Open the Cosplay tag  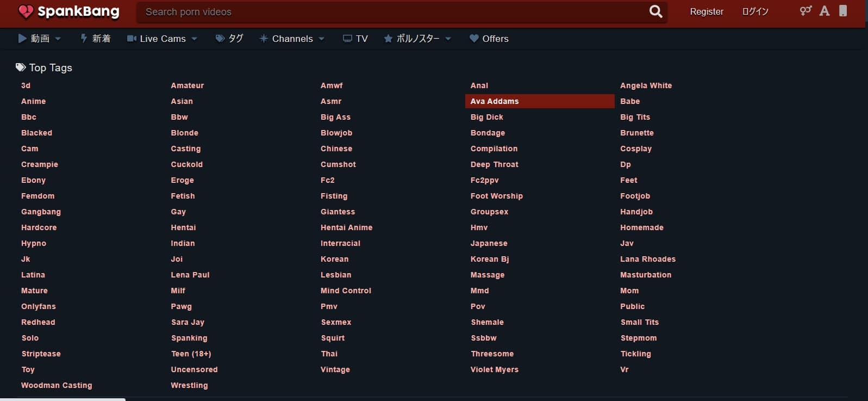[636, 149]
